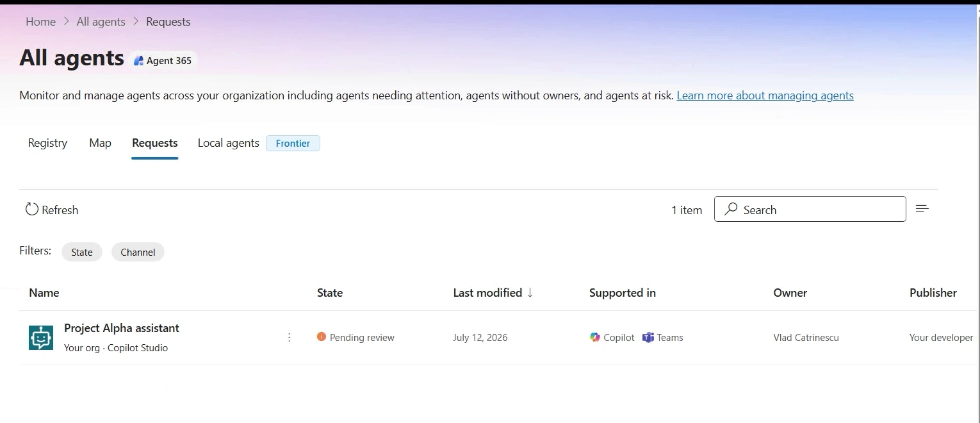Click the All agents page heading

(72, 58)
